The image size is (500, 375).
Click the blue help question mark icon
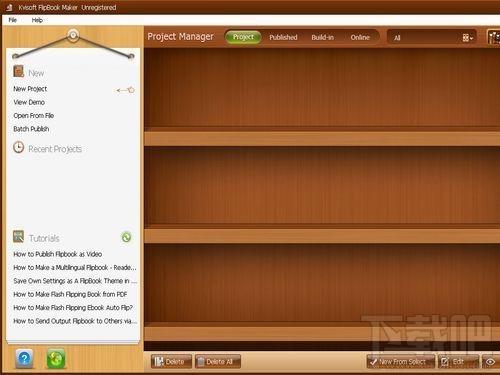(x=24, y=358)
